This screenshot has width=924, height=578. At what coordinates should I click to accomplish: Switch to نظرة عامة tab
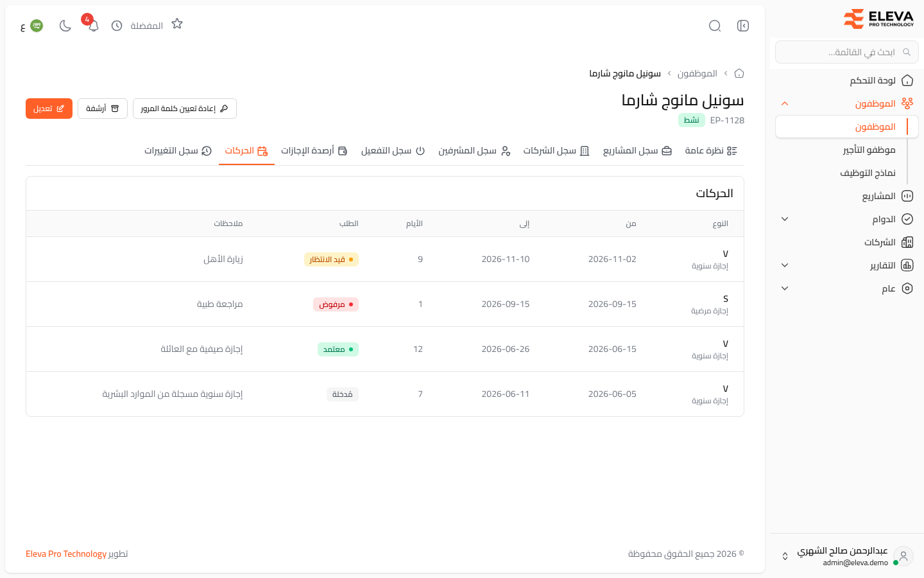(x=711, y=151)
